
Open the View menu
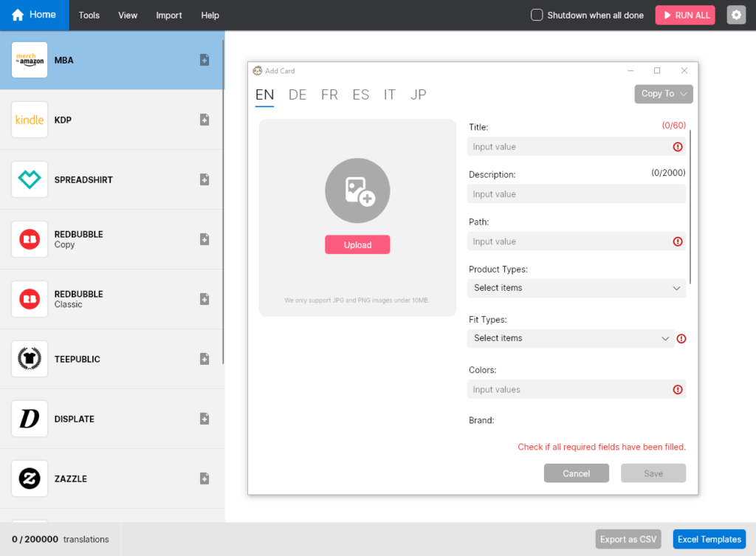tap(128, 16)
